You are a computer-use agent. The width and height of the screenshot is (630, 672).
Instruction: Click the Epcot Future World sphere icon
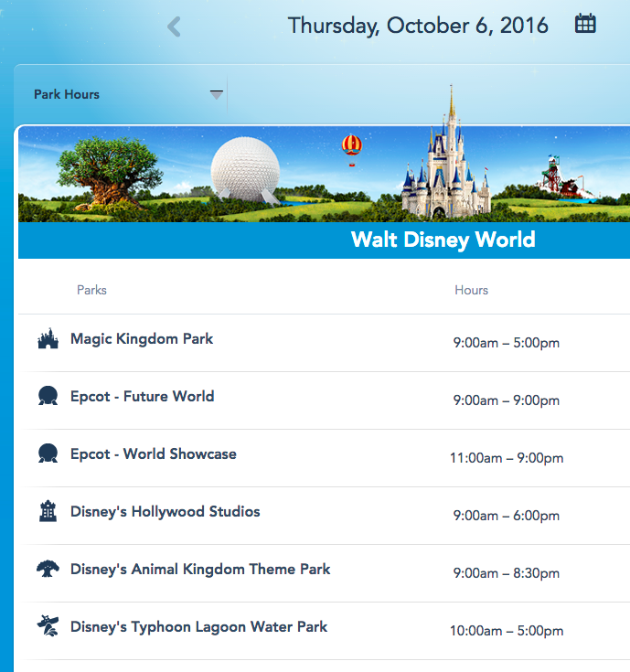pyautogui.click(x=48, y=398)
